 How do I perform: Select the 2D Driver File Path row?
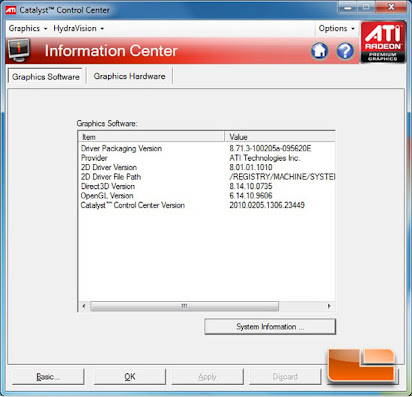pos(207,177)
